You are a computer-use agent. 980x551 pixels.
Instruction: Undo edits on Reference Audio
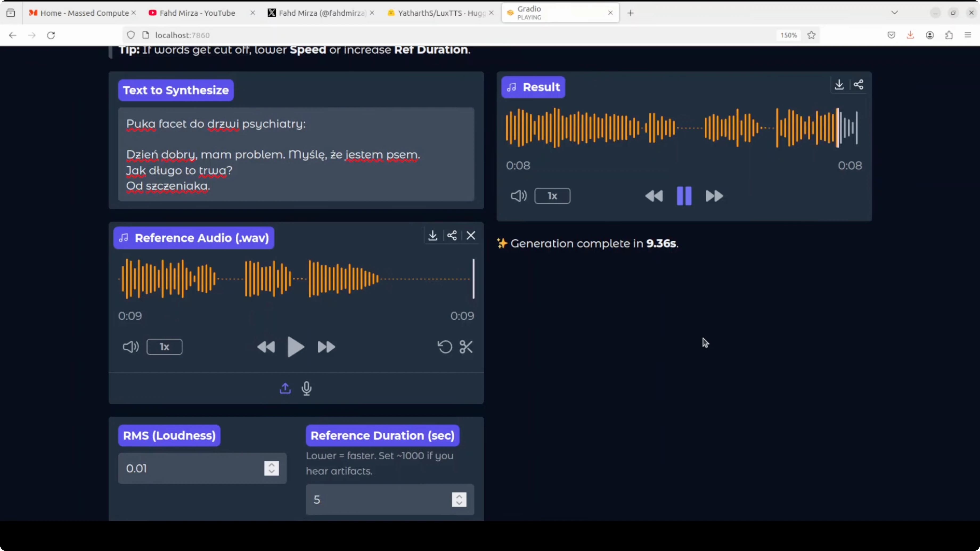click(x=445, y=346)
